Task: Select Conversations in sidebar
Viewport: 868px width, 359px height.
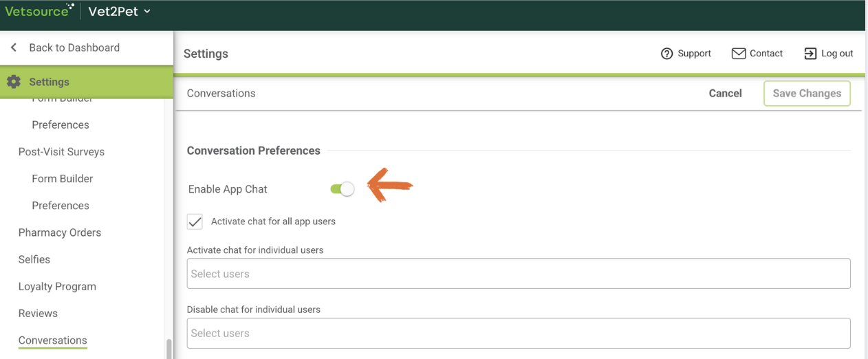Action: [53, 340]
